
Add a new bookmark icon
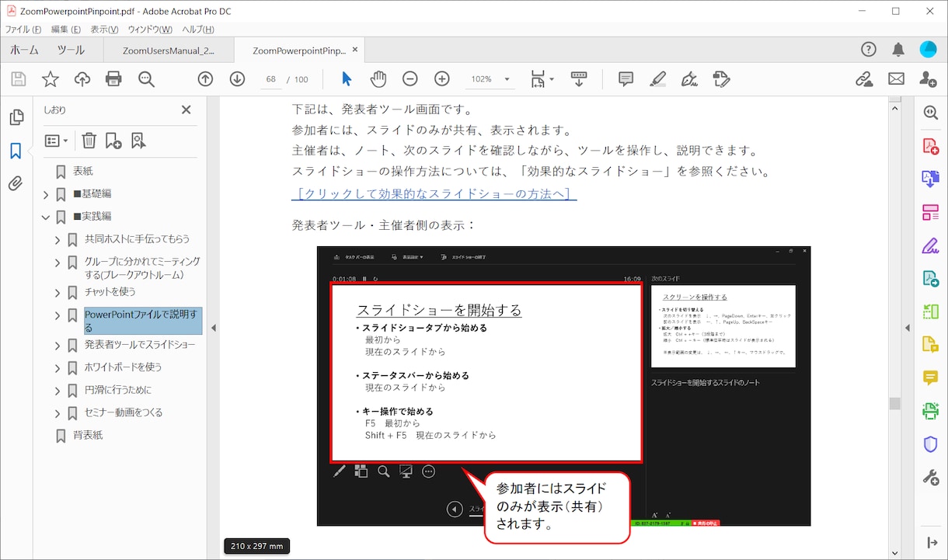click(113, 141)
